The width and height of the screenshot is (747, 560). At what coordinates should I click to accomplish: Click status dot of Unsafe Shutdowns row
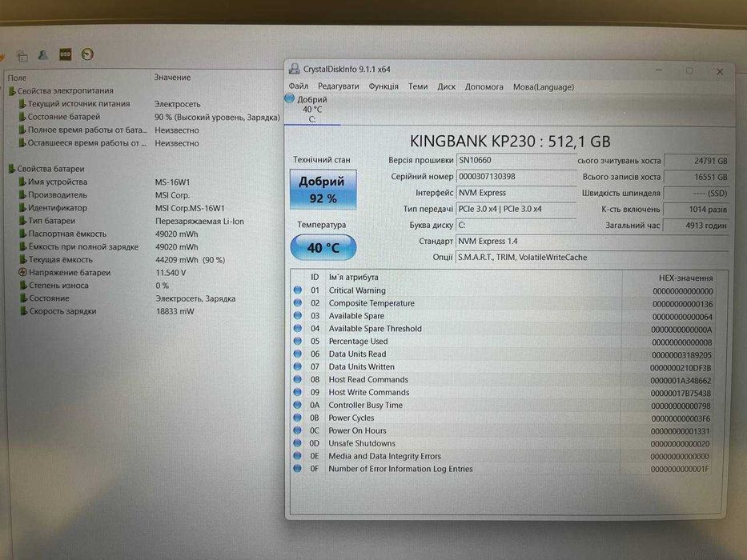pos(298,443)
